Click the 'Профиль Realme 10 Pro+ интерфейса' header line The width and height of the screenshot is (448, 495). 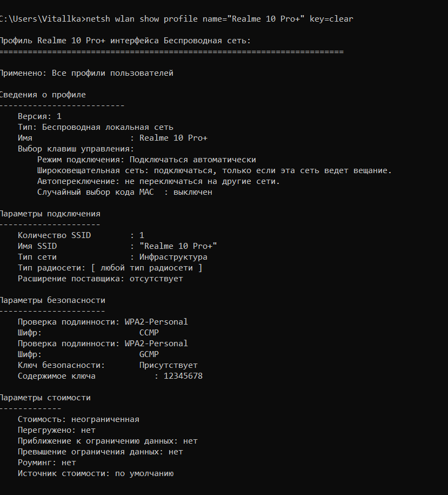tap(125, 41)
